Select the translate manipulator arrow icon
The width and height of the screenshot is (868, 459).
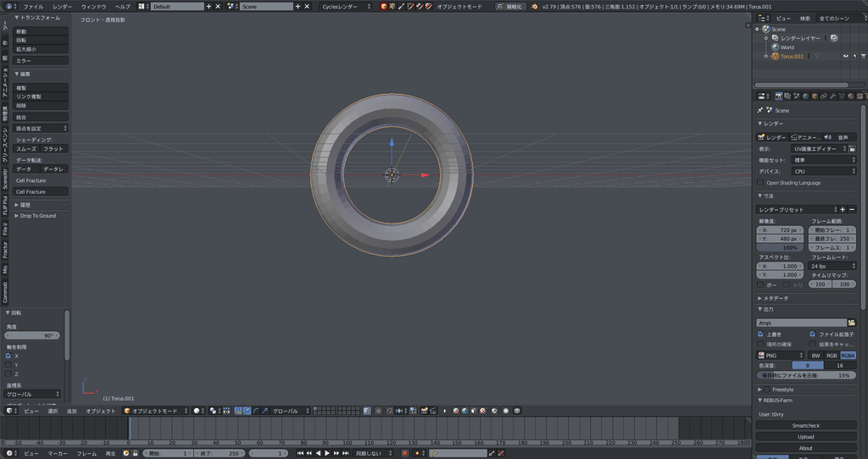point(247,411)
